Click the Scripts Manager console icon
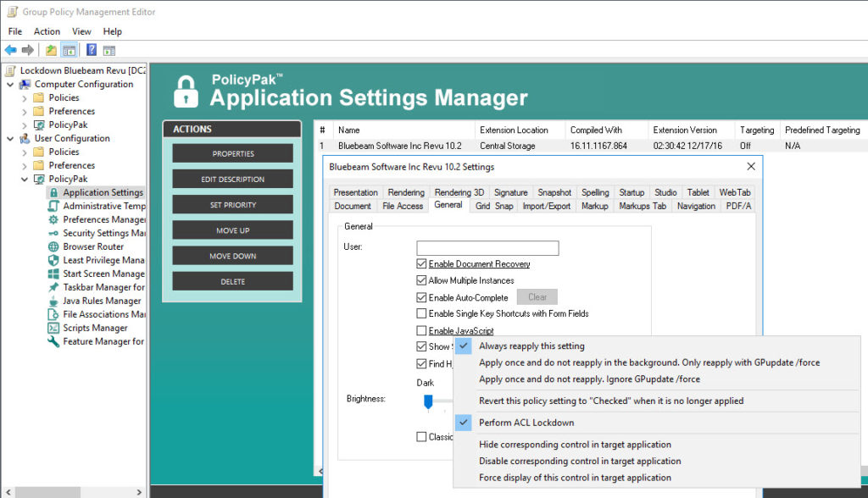The image size is (868, 498). click(x=53, y=328)
